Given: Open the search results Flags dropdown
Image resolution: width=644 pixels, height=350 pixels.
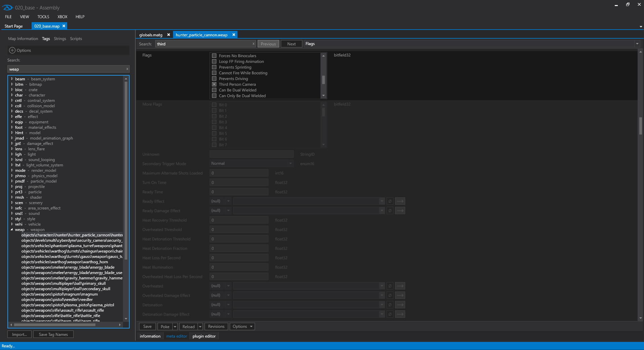Looking at the screenshot, I should pyautogui.click(x=637, y=44).
